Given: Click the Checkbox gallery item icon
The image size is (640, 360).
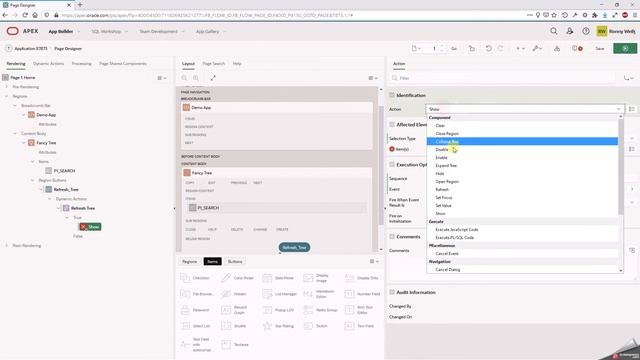Looking at the screenshot, I should [x=185, y=278].
